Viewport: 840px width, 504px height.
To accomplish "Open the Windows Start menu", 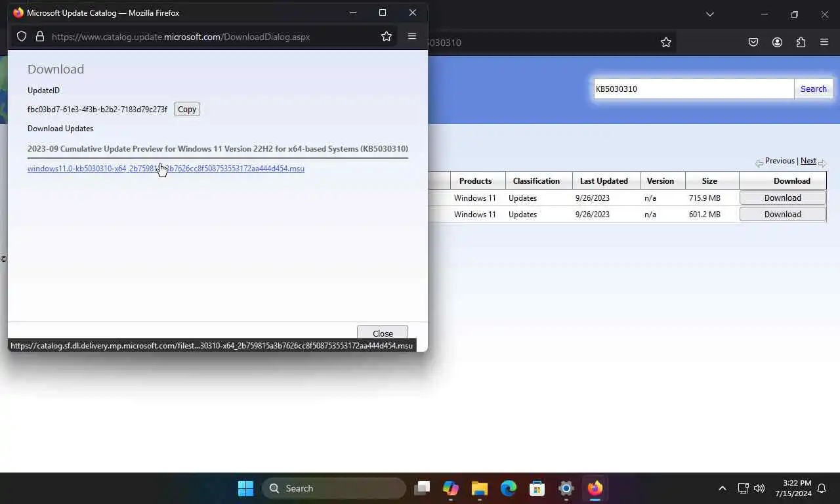I will click(x=245, y=488).
